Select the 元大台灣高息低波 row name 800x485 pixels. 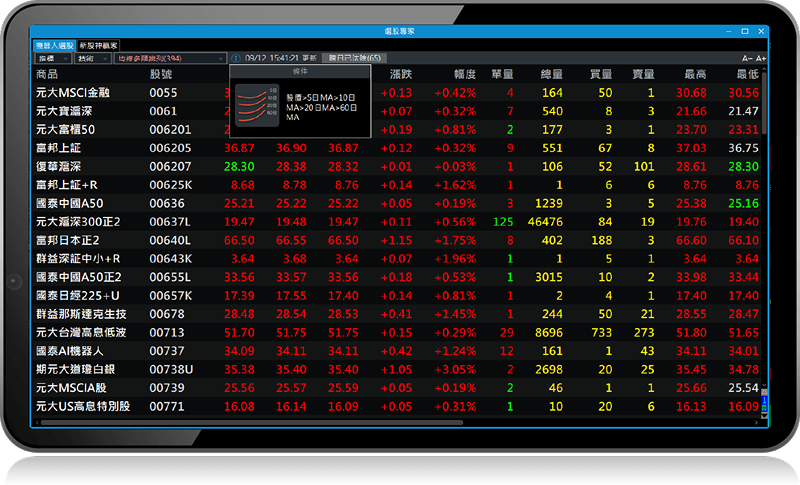pos(81,333)
